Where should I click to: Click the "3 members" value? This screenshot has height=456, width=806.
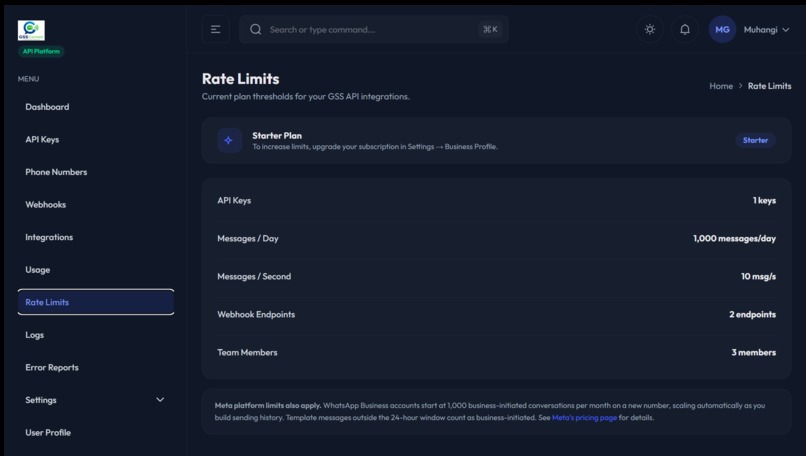coord(754,353)
